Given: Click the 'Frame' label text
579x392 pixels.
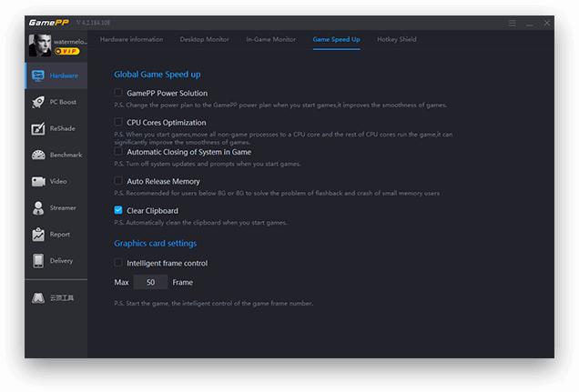Looking at the screenshot, I should (183, 283).
